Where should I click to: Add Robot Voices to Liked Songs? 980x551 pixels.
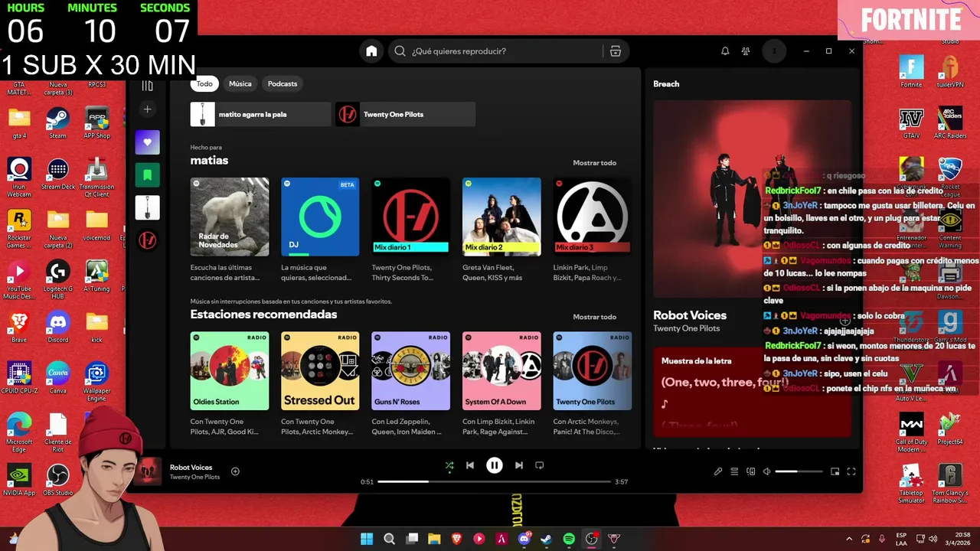235,471
